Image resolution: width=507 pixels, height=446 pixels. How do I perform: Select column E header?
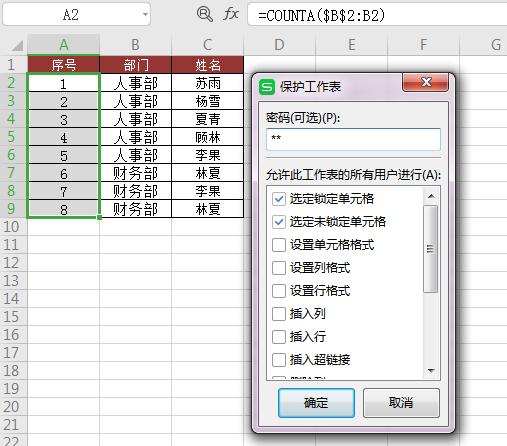pos(351,45)
